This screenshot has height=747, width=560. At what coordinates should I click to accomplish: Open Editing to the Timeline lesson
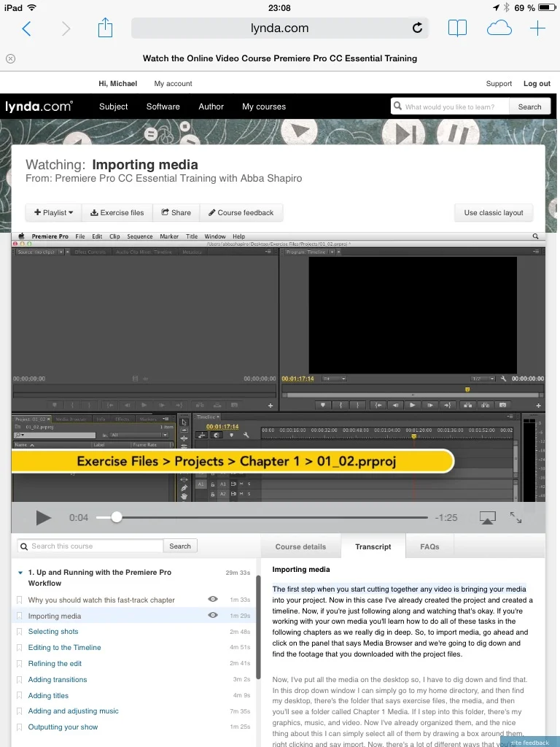click(x=64, y=648)
